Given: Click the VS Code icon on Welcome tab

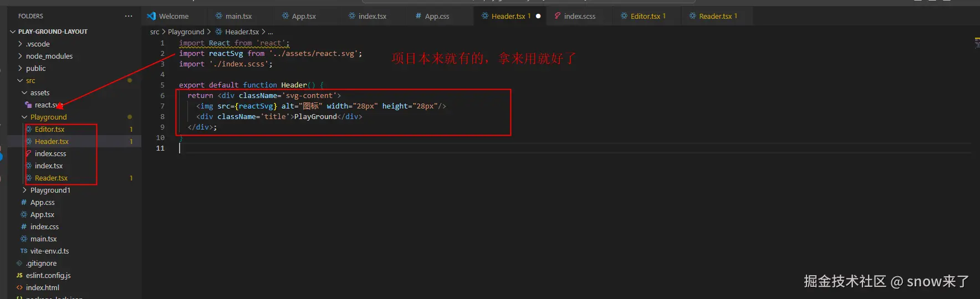Looking at the screenshot, I should pyautogui.click(x=151, y=16).
